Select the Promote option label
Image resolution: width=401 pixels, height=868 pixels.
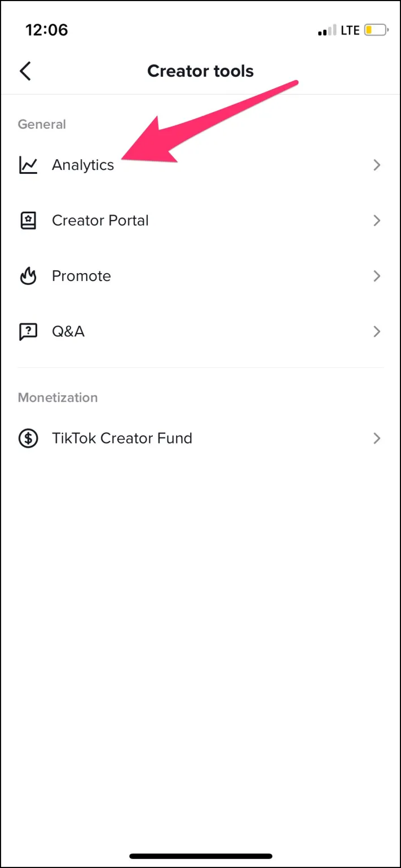point(81,276)
